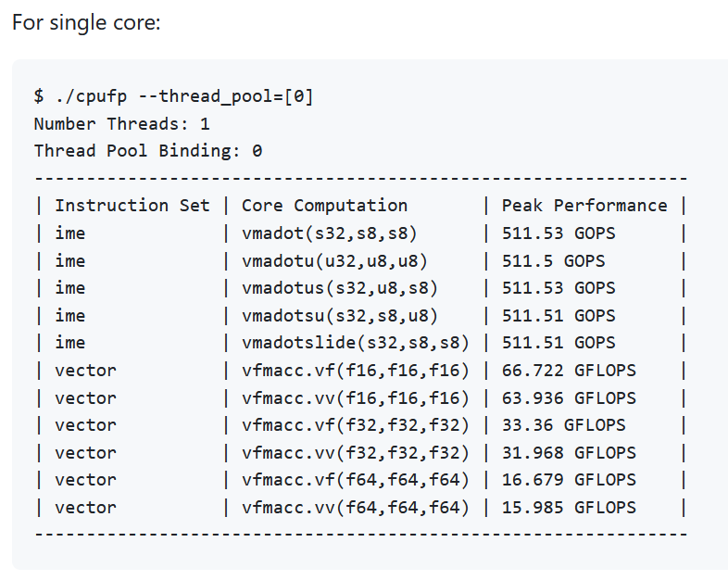Click the vmadotus(s32,u8,s8) entry
728x580 pixels.
[340, 288]
